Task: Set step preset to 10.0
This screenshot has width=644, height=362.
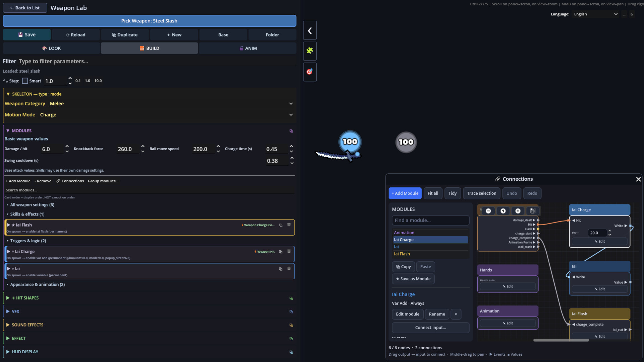Action: (98, 81)
